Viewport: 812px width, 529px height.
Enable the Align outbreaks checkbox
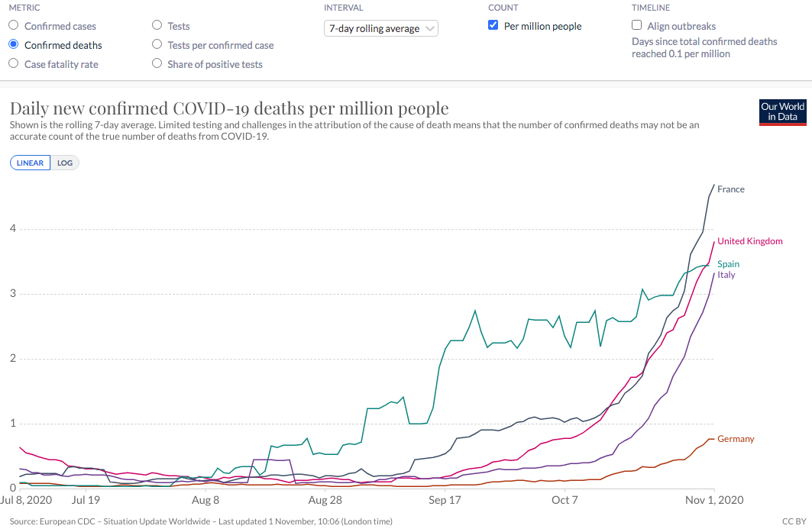coord(637,26)
